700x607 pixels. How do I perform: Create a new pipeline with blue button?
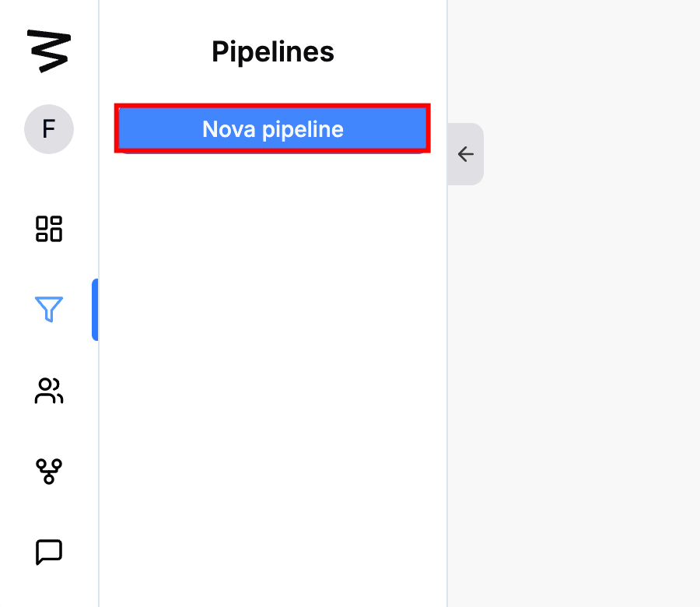pos(272,128)
